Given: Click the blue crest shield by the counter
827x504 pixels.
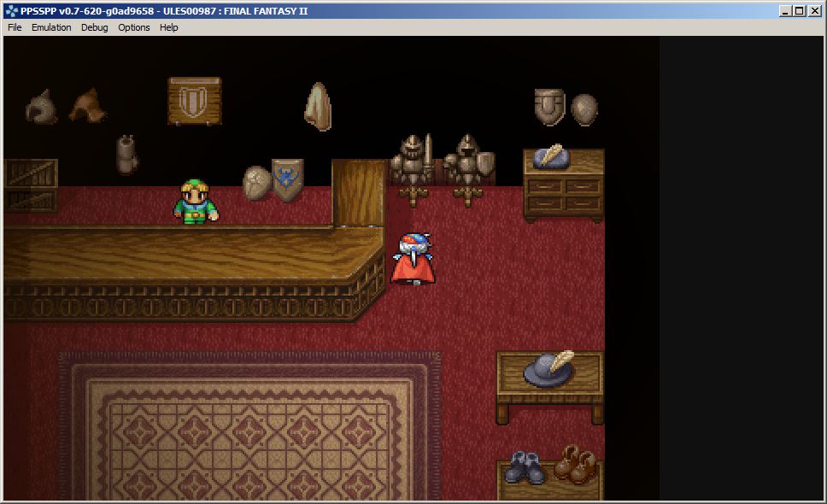Looking at the screenshot, I should pyautogui.click(x=287, y=179).
